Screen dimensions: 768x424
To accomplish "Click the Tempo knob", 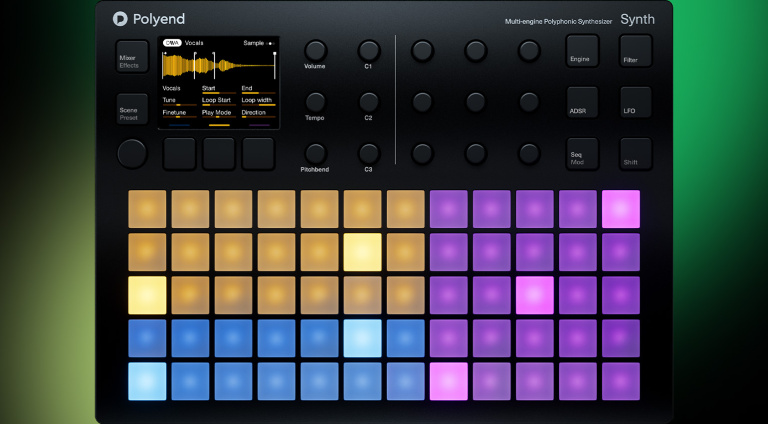I will (315, 101).
